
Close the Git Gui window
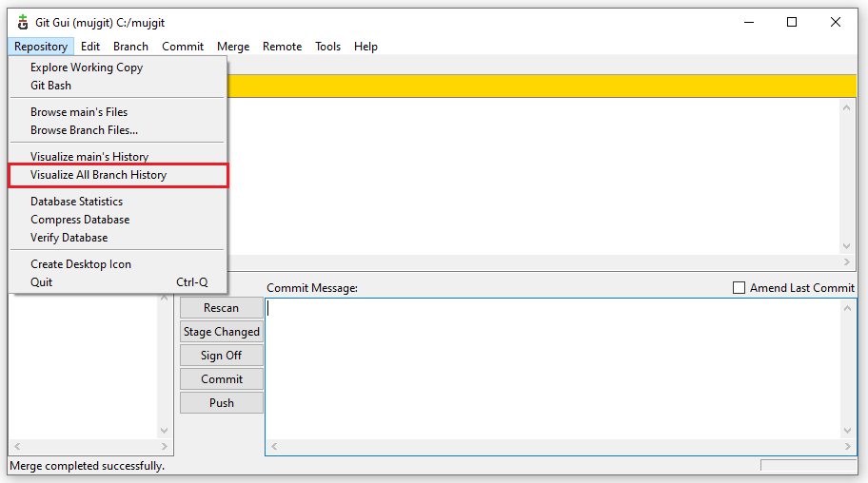pyautogui.click(x=836, y=23)
